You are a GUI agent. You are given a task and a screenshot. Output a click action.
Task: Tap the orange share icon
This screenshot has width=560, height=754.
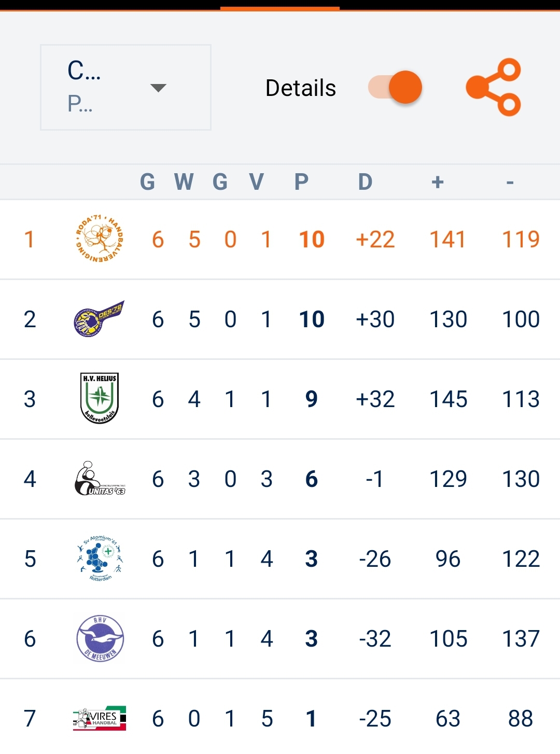493,87
